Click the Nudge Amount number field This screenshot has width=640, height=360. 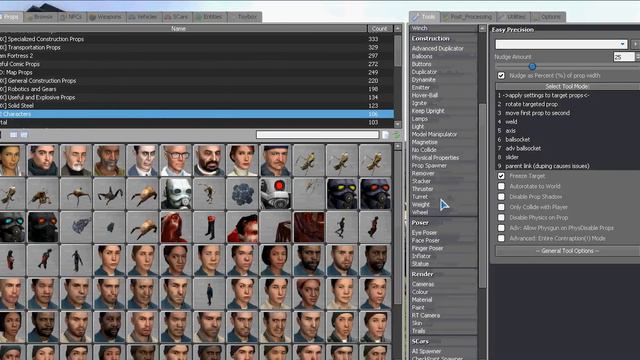pos(624,57)
